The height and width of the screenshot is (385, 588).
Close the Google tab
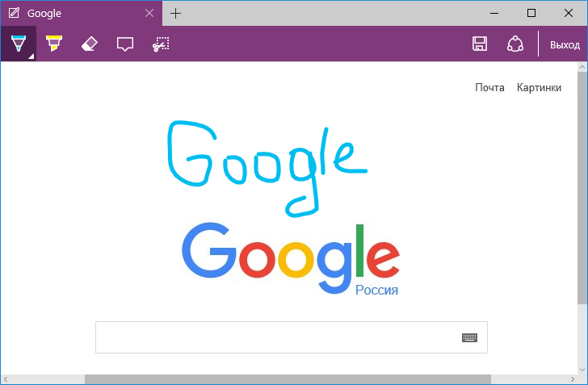tap(149, 13)
